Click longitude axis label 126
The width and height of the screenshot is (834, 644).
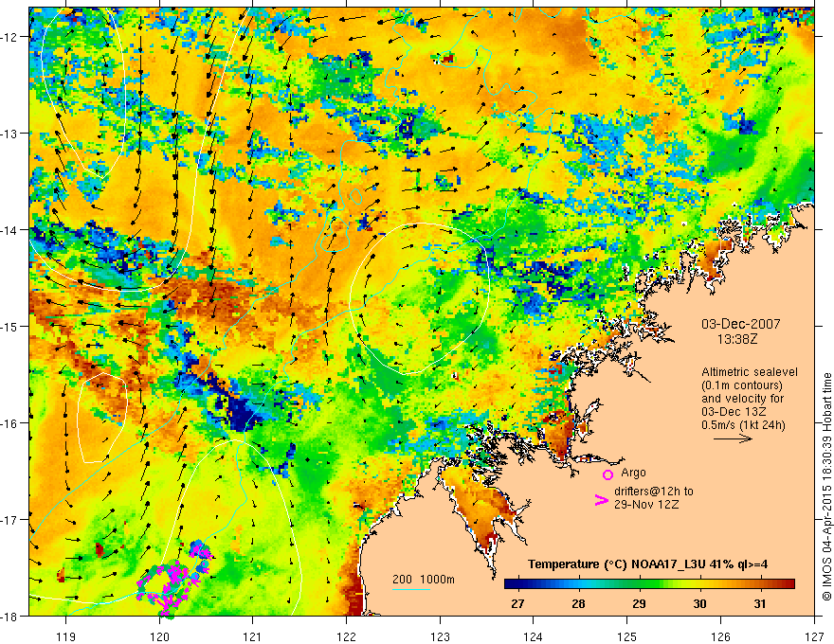click(x=720, y=636)
